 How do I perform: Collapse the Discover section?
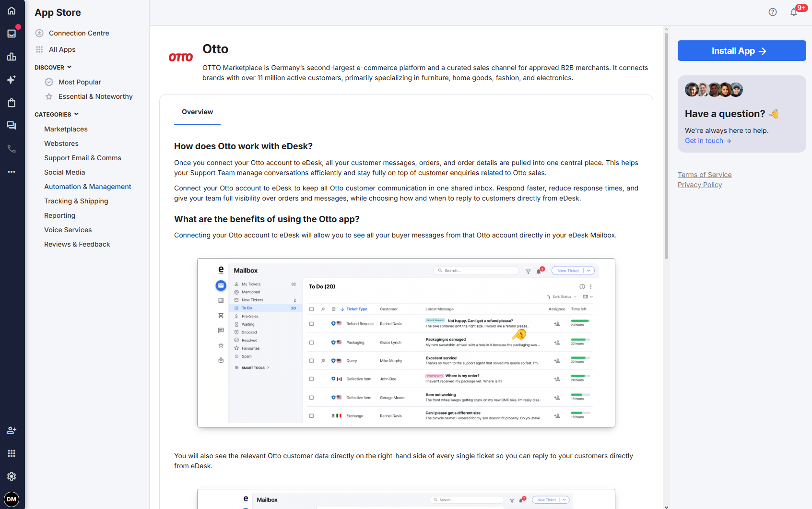pyautogui.click(x=53, y=67)
